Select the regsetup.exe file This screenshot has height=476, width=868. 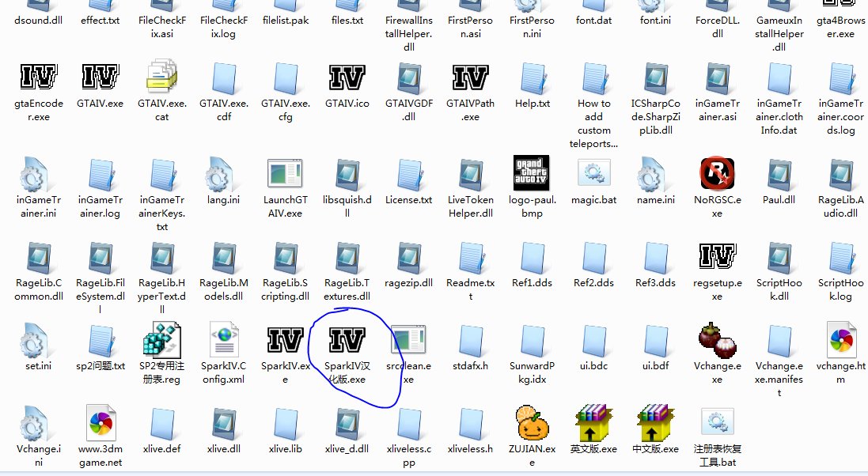pyautogui.click(x=718, y=256)
